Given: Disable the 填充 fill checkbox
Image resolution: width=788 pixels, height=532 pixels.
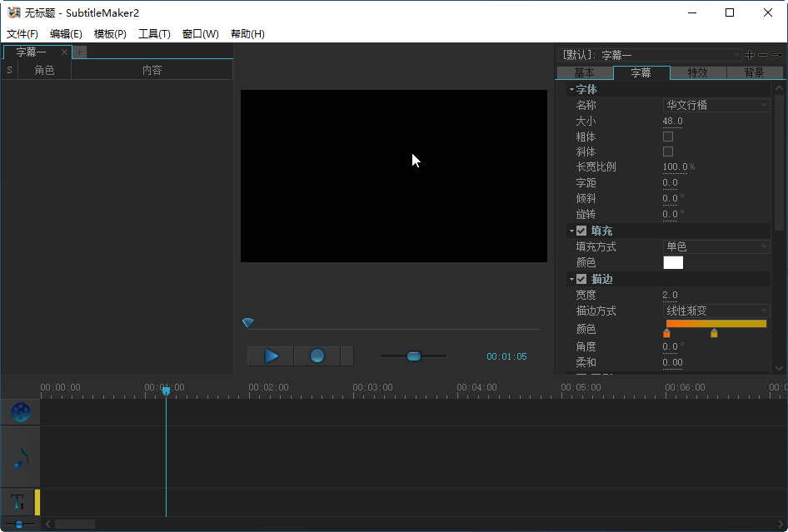Looking at the screenshot, I should [x=581, y=231].
